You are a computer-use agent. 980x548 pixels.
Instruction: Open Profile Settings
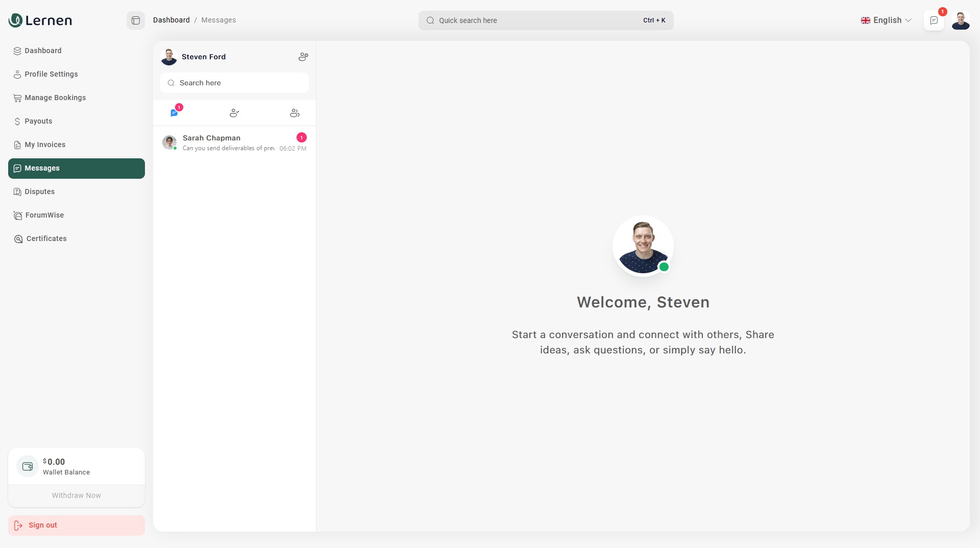[x=51, y=74]
